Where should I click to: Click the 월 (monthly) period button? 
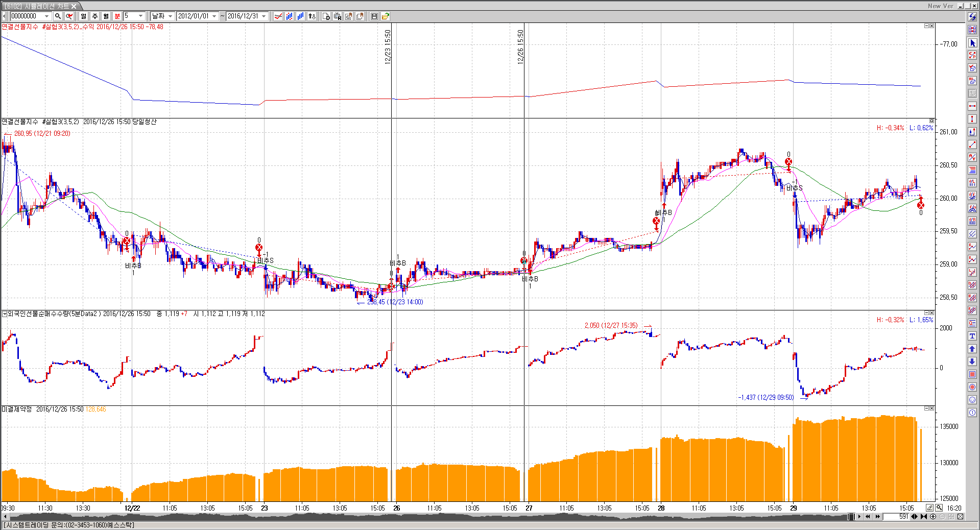tap(106, 16)
